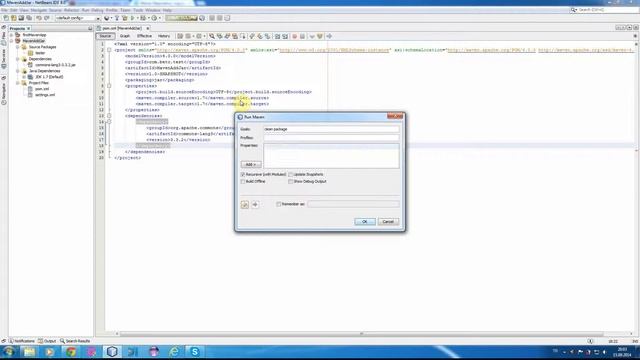Click the Remember as name field
This screenshot has height=360, width=640.
[353, 204]
